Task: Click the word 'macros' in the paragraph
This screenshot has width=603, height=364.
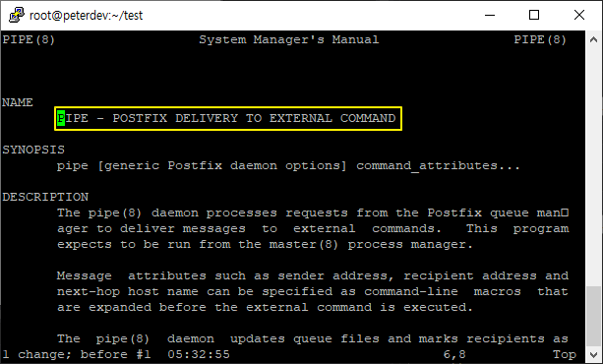Action: point(497,292)
